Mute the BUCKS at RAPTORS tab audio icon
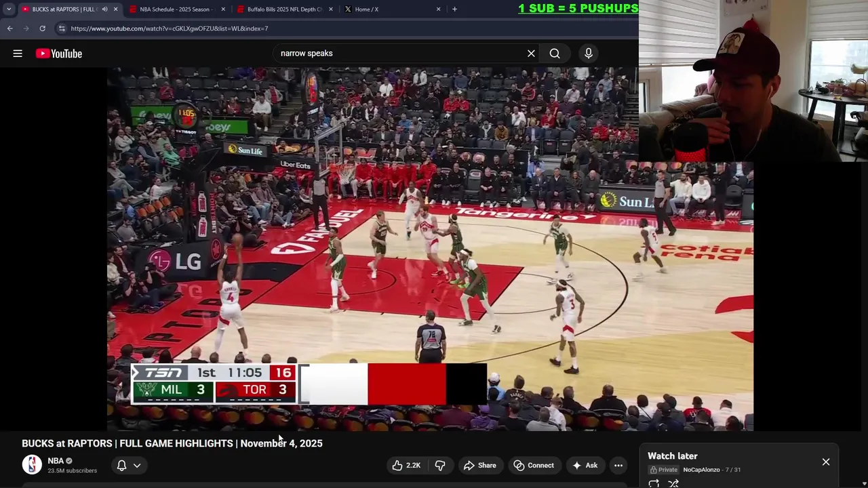 coord(104,9)
